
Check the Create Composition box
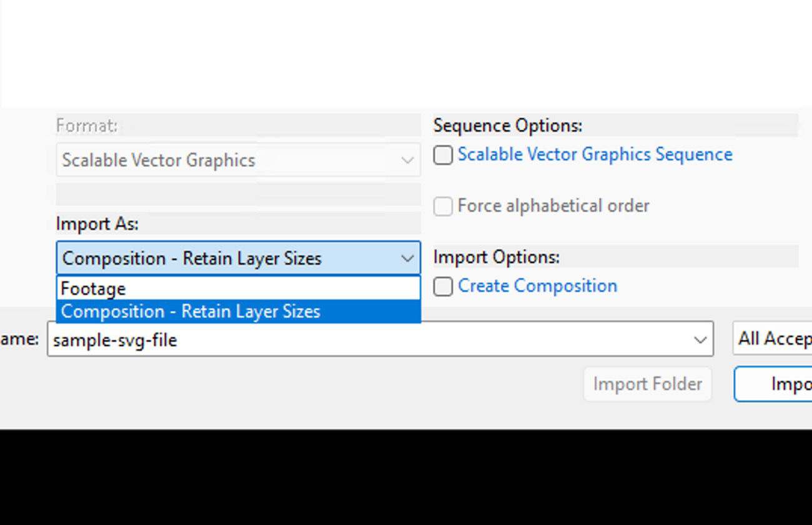pos(443,286)
